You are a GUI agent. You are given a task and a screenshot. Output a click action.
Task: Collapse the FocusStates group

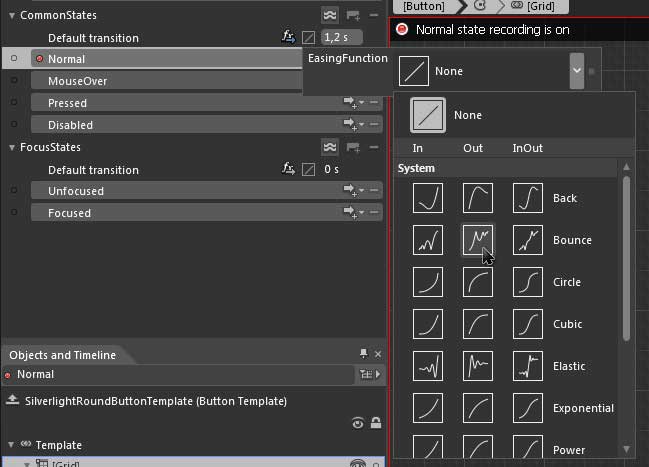coord(12,147)
